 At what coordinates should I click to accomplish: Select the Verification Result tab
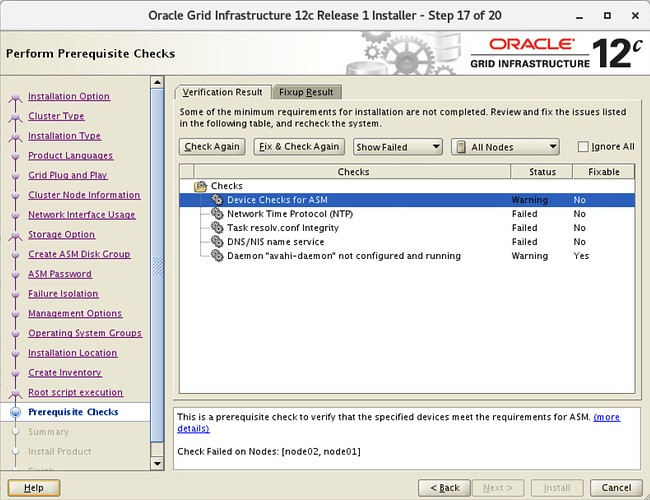tap(222, 92)
